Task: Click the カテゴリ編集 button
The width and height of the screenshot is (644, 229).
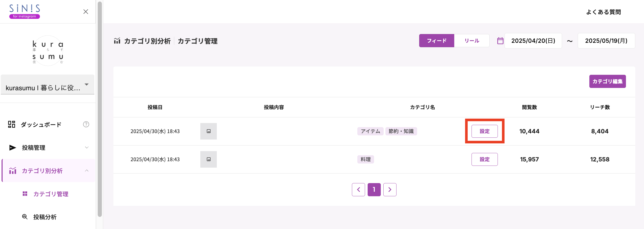Action: [607, 81]
